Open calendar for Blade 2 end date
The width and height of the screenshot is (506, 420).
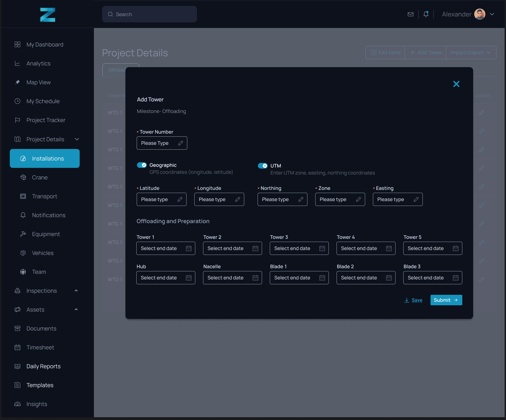(389, 278)
